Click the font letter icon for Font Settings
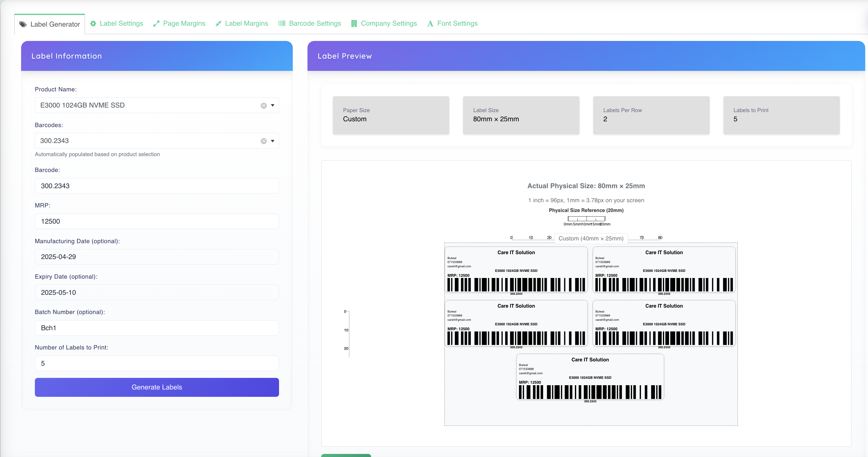Viewport: 868px width, 457px height. 430,24
